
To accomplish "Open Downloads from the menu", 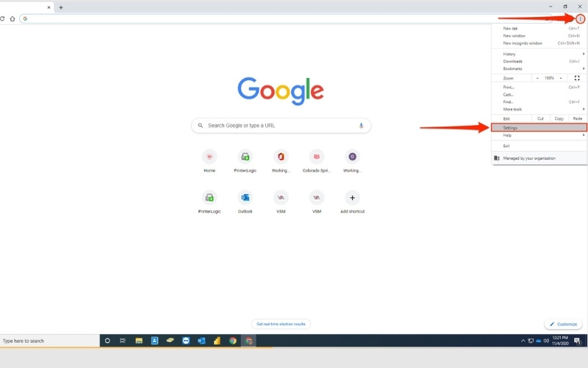I will [x=539, y=61].
